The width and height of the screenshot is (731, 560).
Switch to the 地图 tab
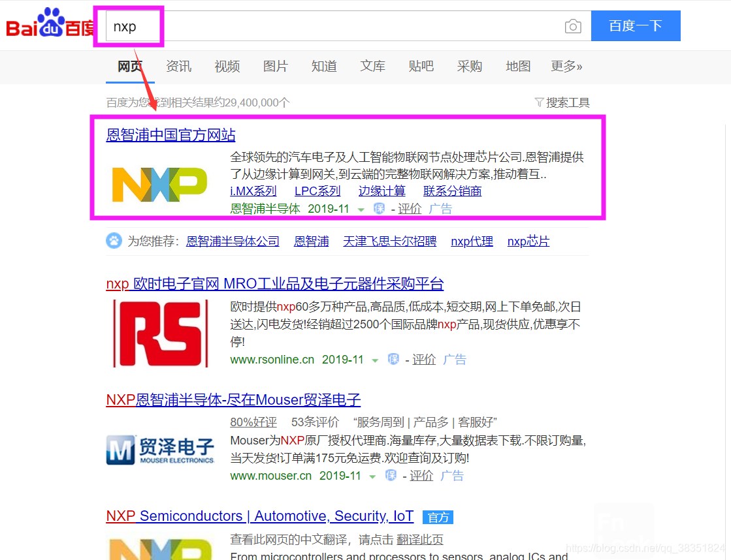518,66
